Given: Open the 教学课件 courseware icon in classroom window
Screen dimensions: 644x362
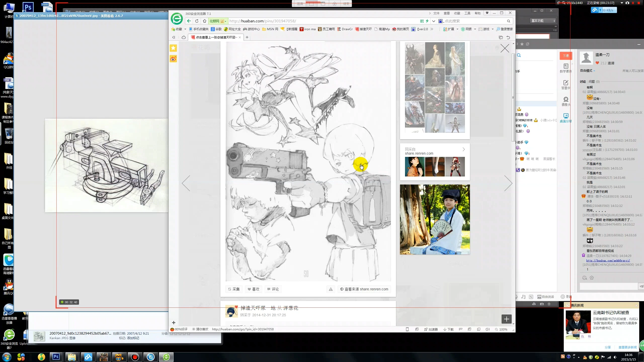Looking at the screenshot, I should click(566, 68).
